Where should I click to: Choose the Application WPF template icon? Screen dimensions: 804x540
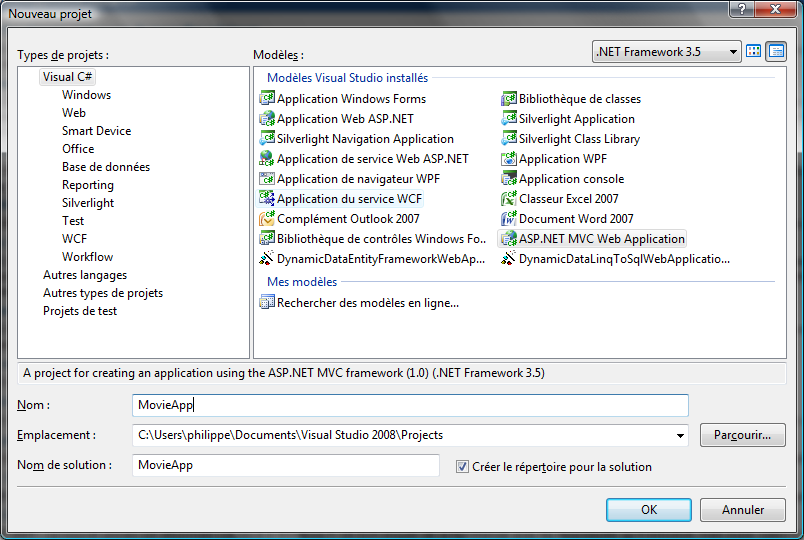[509, 159]
